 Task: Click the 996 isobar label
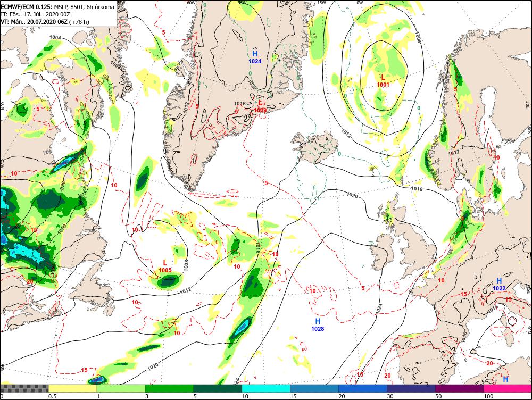point(62,185)
